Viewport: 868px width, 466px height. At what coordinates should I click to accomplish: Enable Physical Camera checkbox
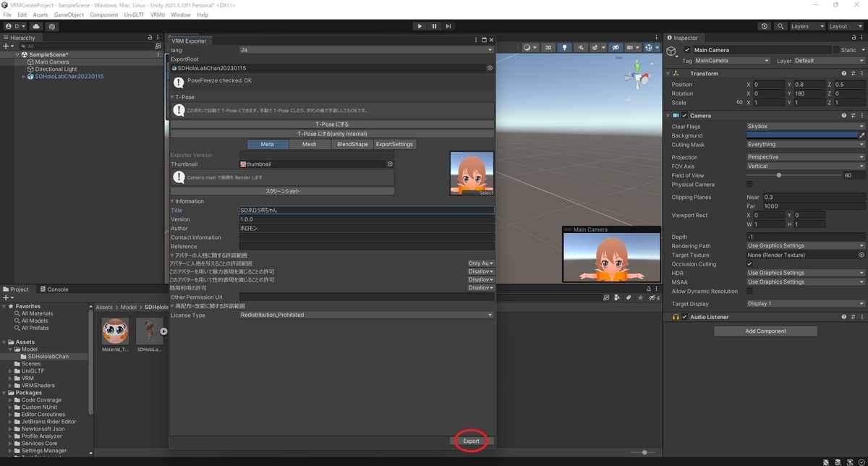(x=749, y=185)
